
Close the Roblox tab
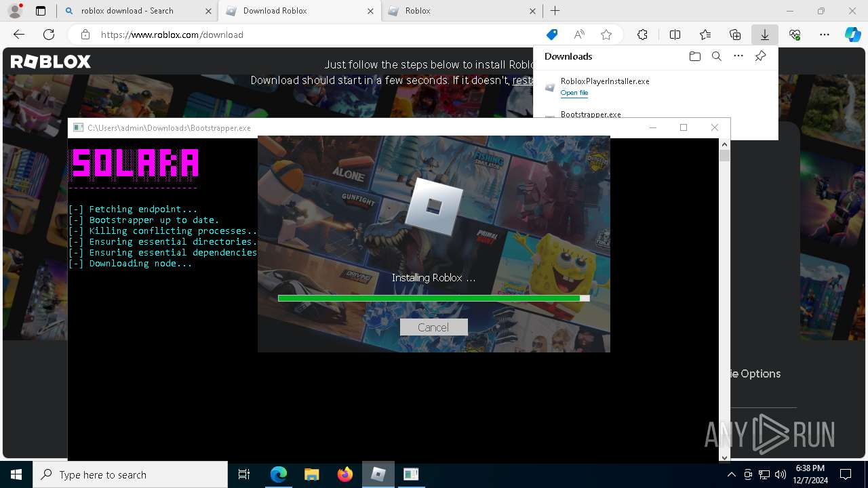(532, 11)
